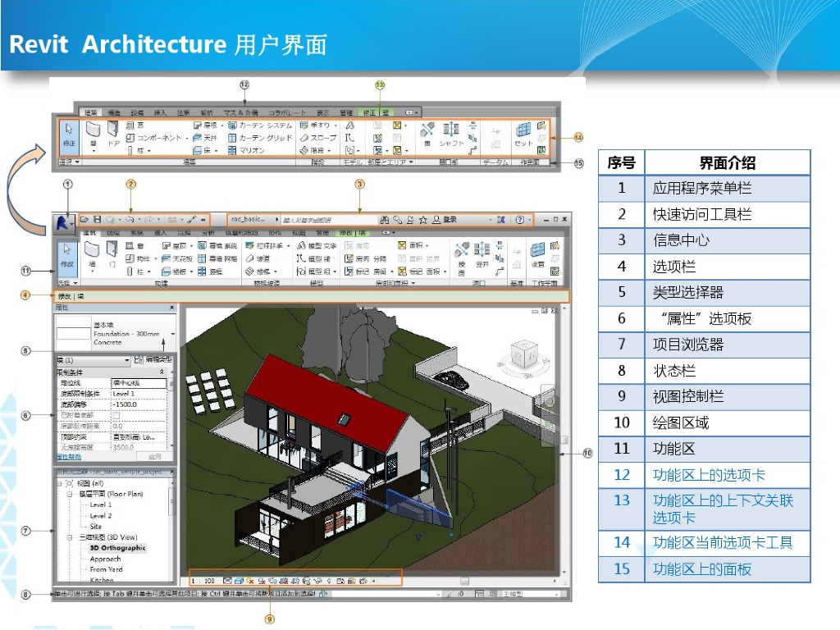This screenshot has height=630, width=840.
Task: Collapse the 三维视图 (3D View) node
Action: click(x=70, y=537)
